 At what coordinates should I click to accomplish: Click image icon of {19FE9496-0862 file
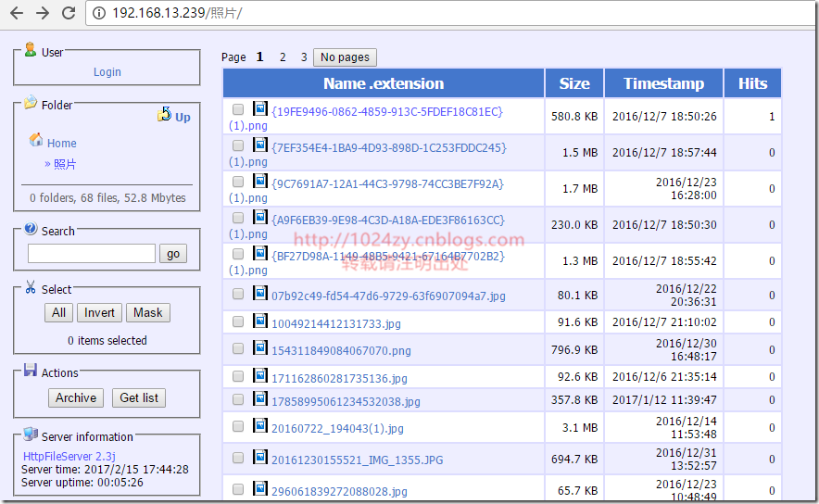point(259,108)
